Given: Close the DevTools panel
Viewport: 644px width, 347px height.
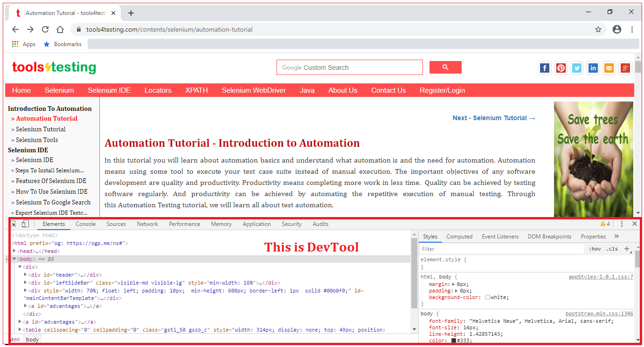Looking at the screenshot, I should 634,224.
